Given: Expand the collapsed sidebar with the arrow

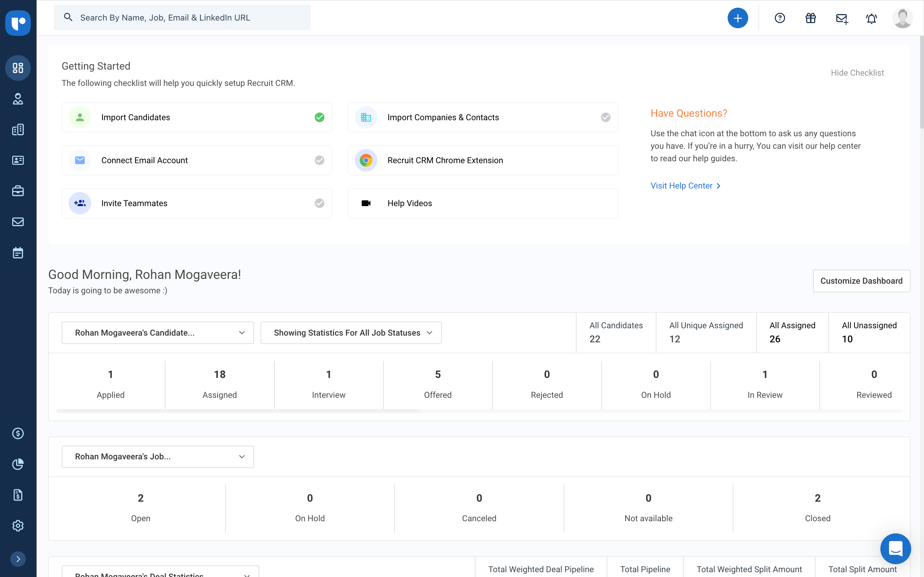Looking at the screenshot, I should click(x=18, y=559).
